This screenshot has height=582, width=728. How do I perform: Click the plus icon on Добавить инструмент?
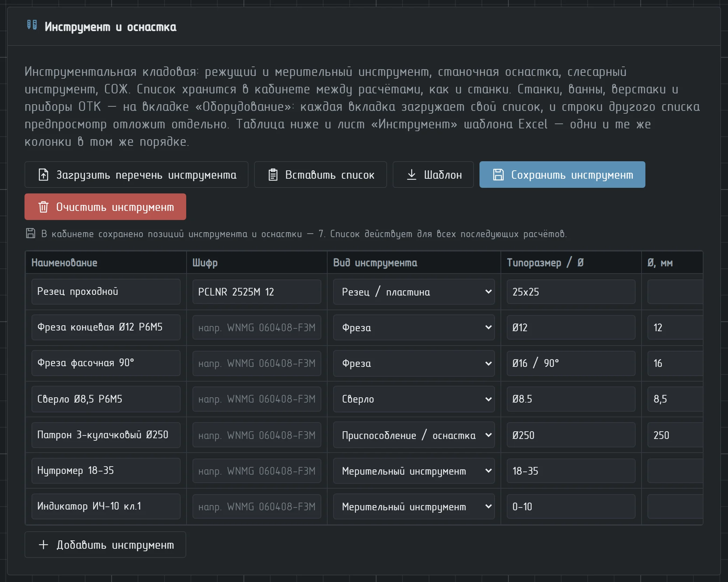pos(43,545)
